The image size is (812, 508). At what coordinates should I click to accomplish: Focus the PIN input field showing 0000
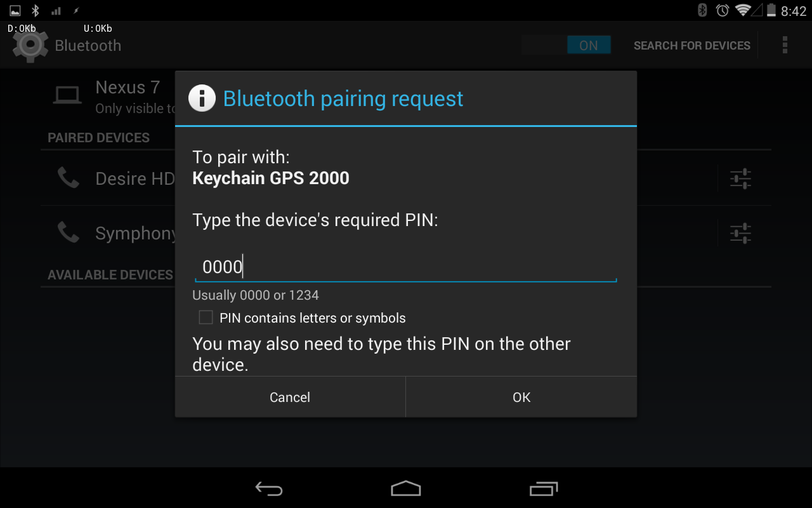tap(406, 267)
